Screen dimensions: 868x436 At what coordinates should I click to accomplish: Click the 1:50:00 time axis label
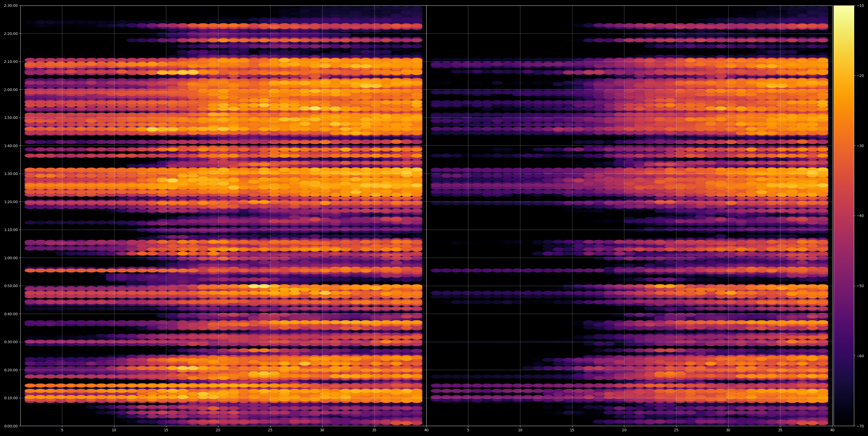[11, 118]
